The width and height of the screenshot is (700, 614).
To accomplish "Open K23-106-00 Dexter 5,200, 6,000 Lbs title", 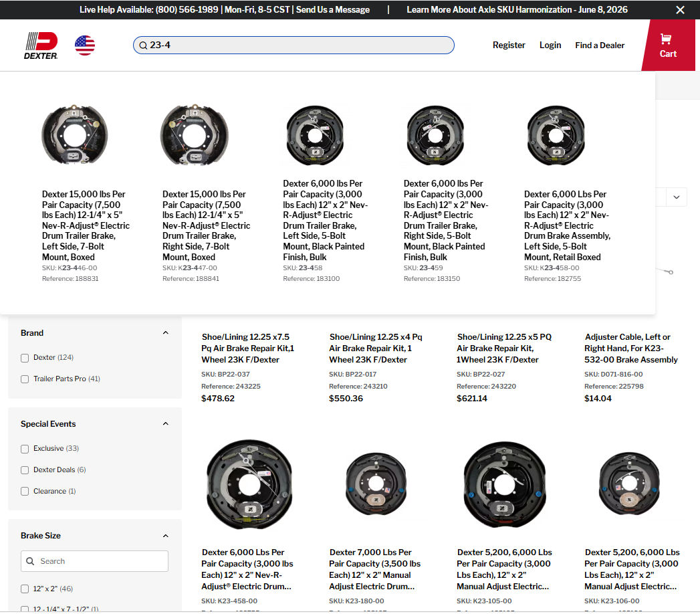I will coord(632,569).
